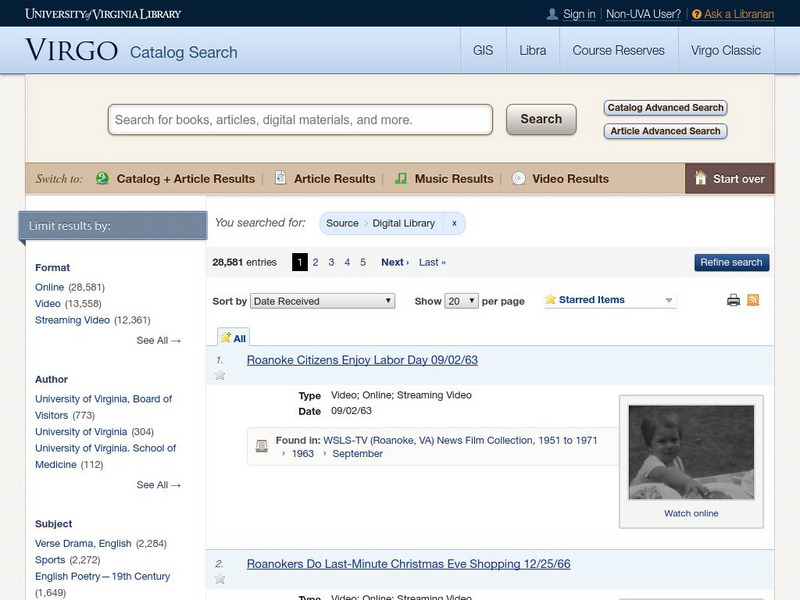This screenshot has height=600, width=800.
Task: Filter by author University of Virginia (304)
Action: point(81,432)
